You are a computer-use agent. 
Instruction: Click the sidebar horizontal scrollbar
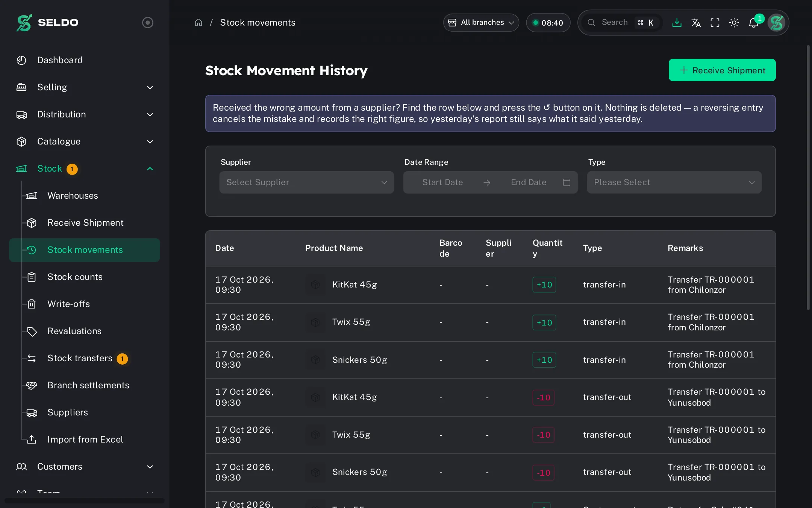point(85,500)
